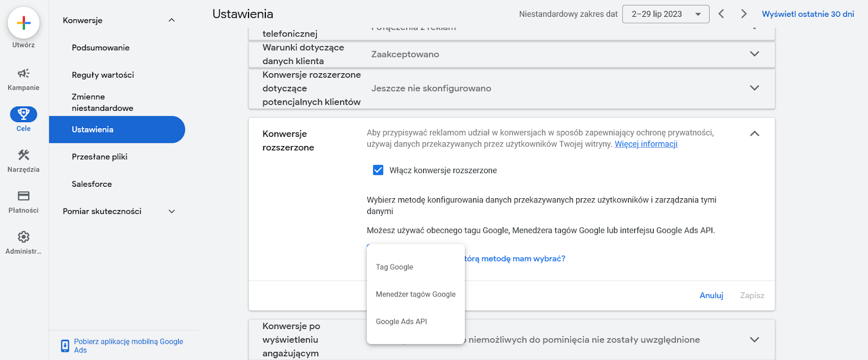Screen dimensions: 868x360
Task: Select Menedżer tagów Google option
Action: 416,294
